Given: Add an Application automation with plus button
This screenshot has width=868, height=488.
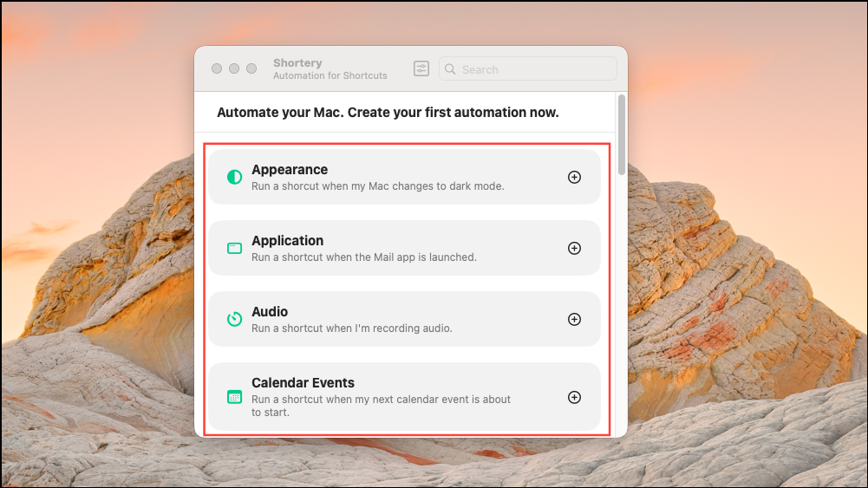Looking at the screenshot, I should [x=574, y=248].
